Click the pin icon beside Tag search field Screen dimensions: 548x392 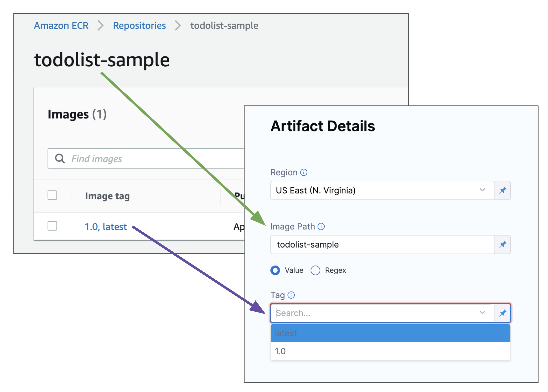pos(502,313)
